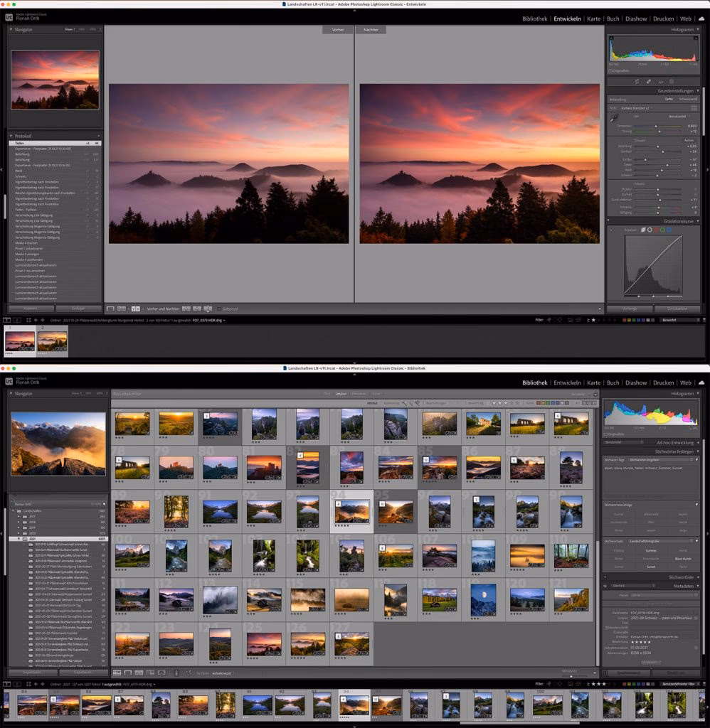Open the Masking tool in Develop

(671, 82)
